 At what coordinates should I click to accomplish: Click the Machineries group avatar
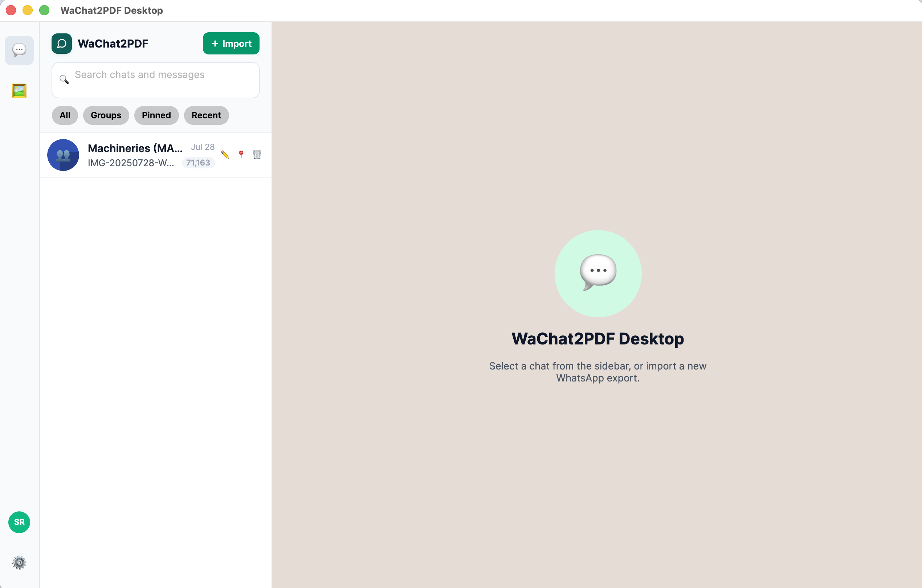(63, 155)
